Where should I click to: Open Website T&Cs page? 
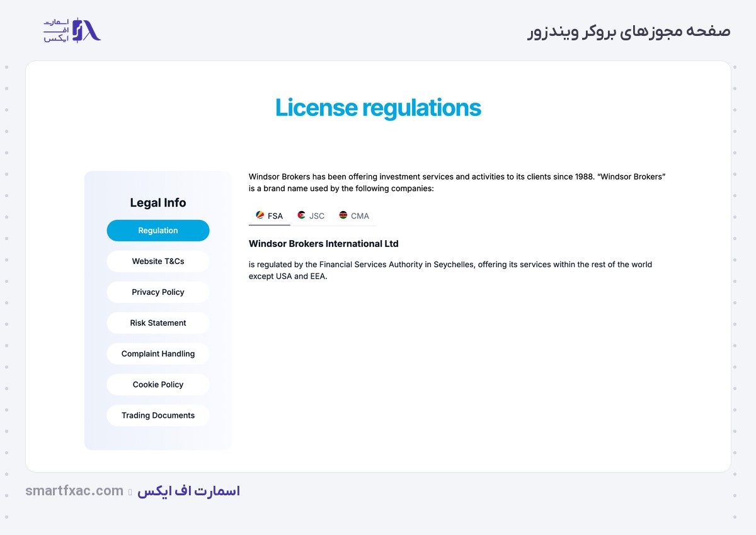pyautogui.click(x=158, y=262)
